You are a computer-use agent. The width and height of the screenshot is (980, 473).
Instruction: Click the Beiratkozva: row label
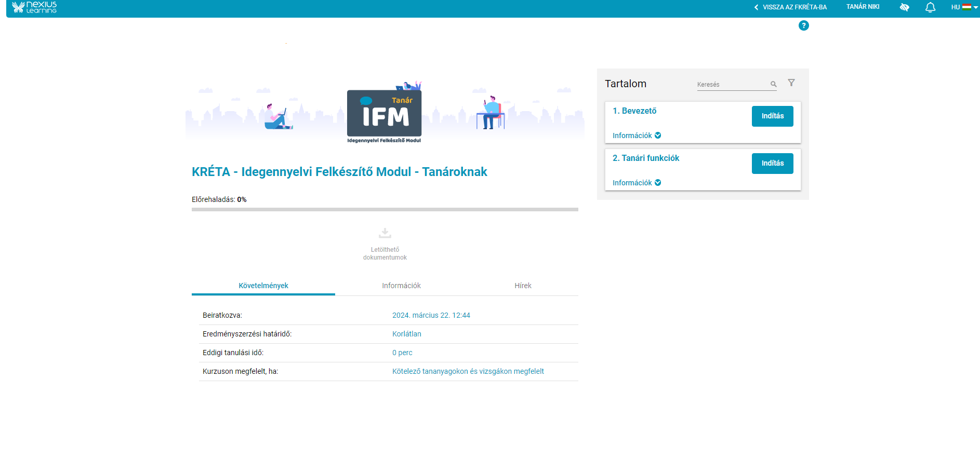pos(222,315)
